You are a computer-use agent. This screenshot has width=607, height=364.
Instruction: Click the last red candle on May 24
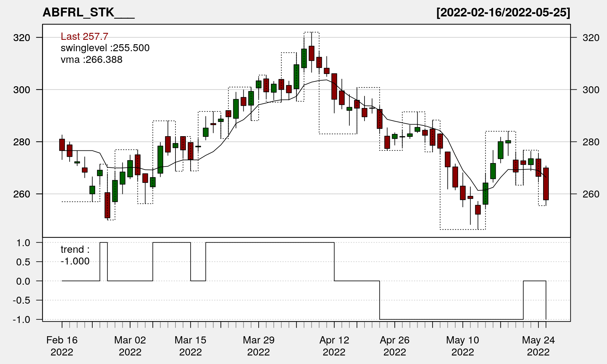click(546, 184)
